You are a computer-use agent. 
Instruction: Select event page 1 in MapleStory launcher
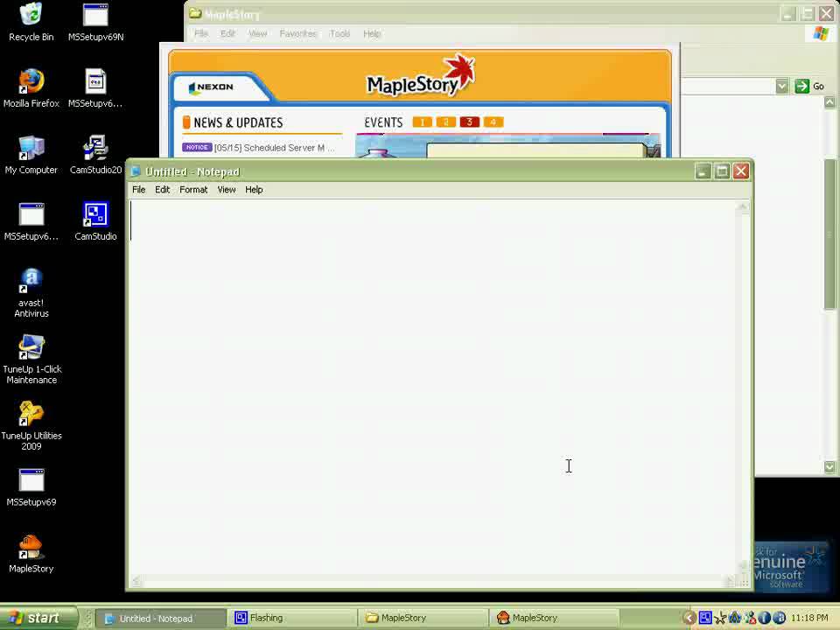(422, 122)
